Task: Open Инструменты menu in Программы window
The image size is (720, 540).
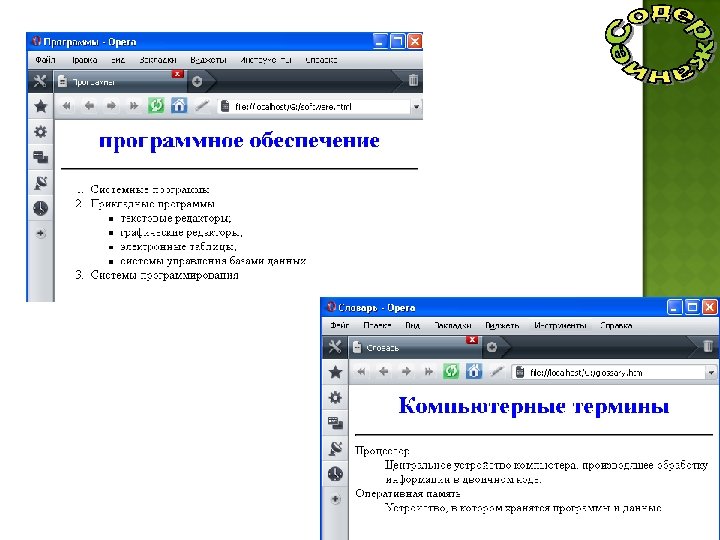Action: [266, 60]
